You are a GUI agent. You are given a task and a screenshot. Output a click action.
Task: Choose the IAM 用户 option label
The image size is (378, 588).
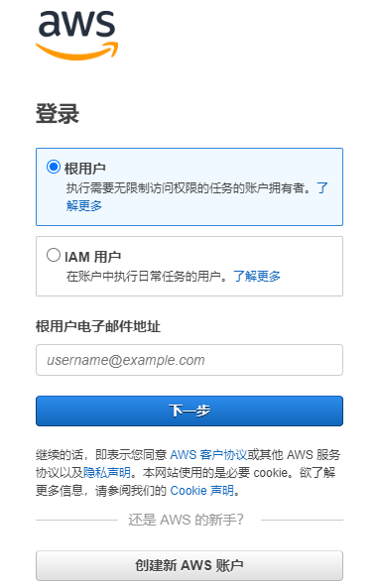[92, 257]
